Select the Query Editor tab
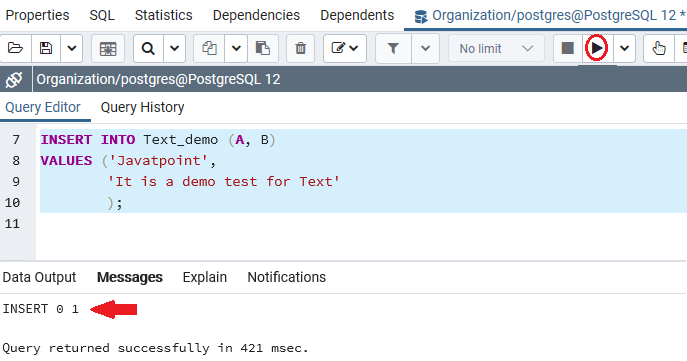This screenshot has width=687, height=361. [x=43, y=107]
